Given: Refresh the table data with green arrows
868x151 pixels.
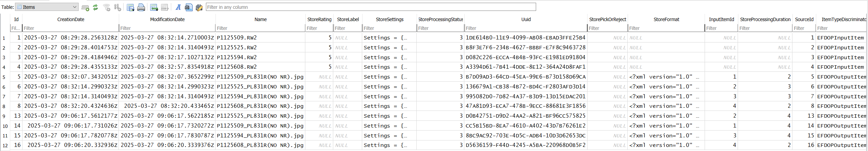Looking at the screenshot, I should 96,7.
